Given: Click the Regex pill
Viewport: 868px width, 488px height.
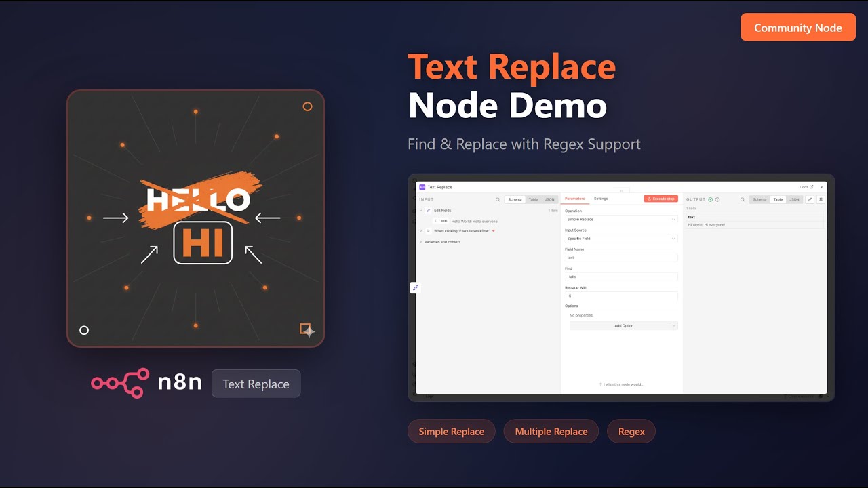Looking at the screenshot, I should tap(631, 432).
